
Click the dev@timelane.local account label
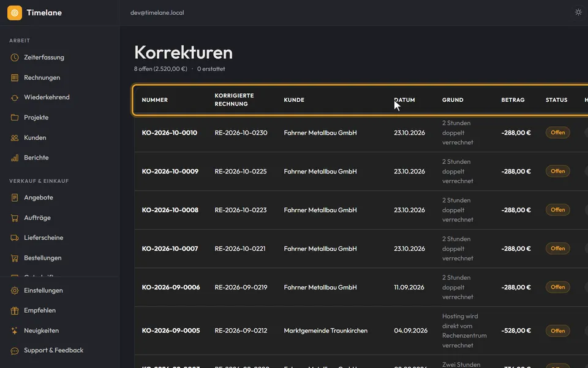coord(157,13)
